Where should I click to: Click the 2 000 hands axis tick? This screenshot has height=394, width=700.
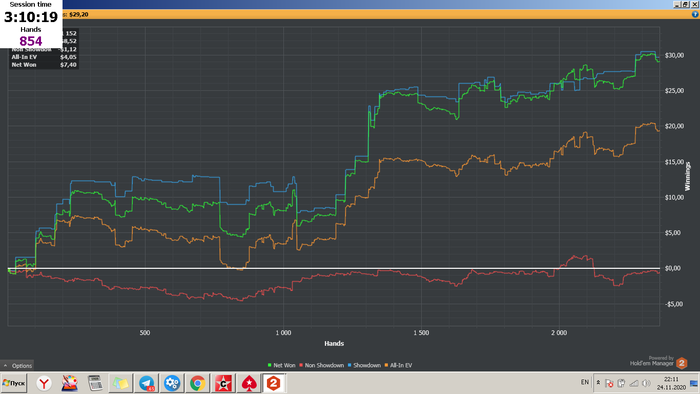(x=558, y=333)
